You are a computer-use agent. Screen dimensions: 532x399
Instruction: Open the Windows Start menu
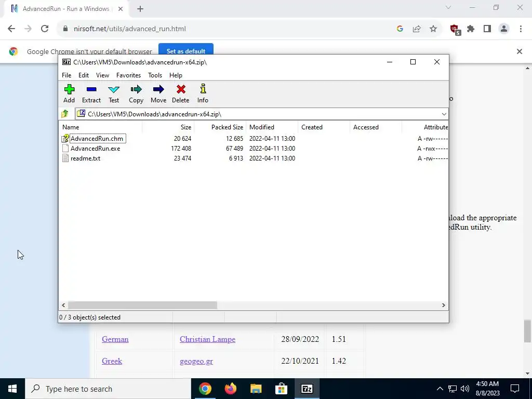pos(12,389)
